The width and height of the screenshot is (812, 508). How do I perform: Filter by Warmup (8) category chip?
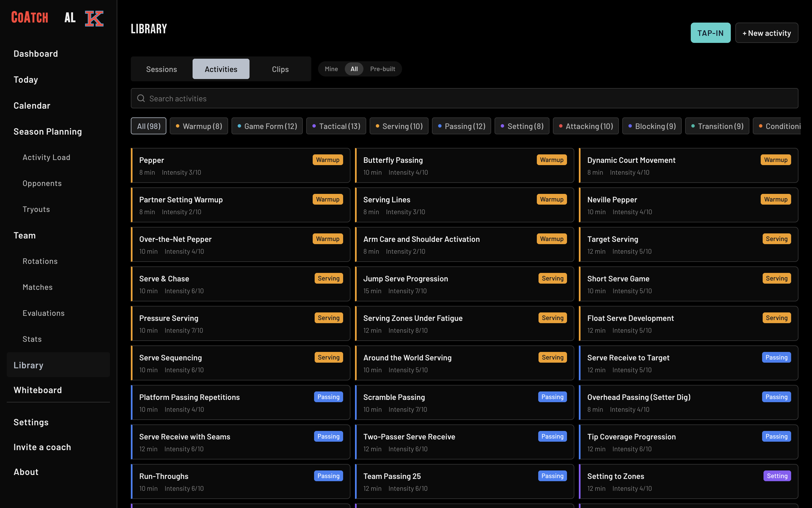click(x=199, y=126)
